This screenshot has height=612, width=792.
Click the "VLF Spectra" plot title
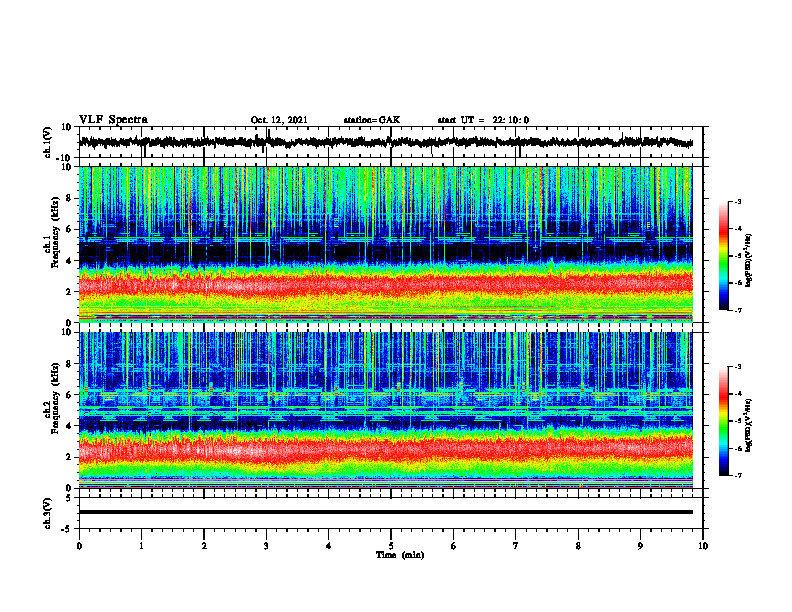click(113, 120)
